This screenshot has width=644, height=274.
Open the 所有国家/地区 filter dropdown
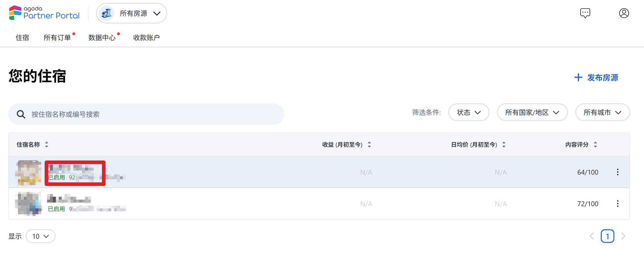[x=532, y=112]
